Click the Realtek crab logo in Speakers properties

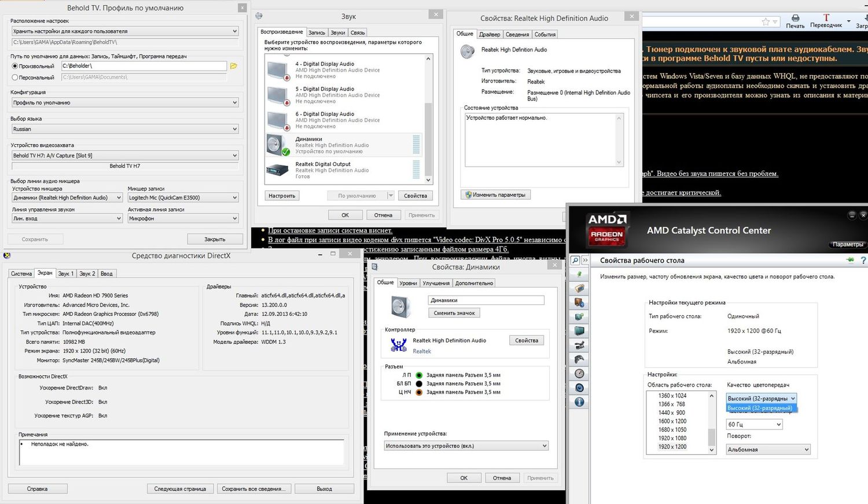click(x=398, y=345)
